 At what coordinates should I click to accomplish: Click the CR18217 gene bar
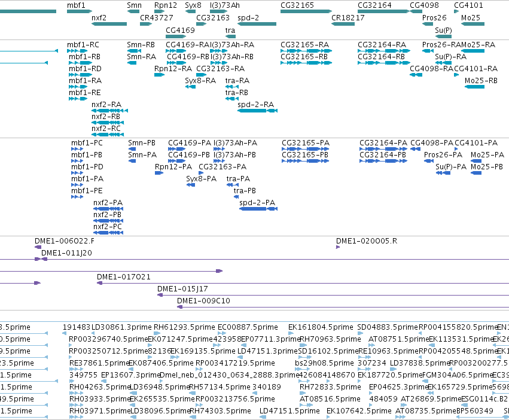coord(343,24)
